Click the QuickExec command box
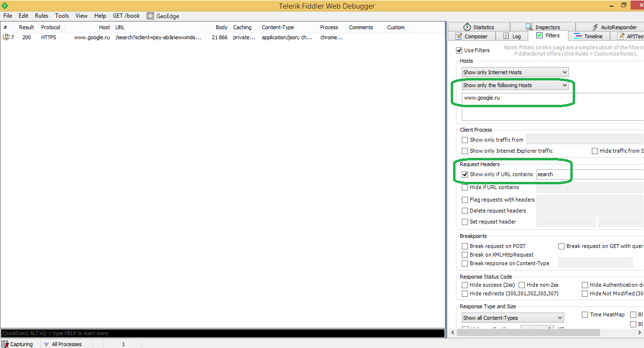This screenshot has height=348, width=644. click(x=222, y=333)
